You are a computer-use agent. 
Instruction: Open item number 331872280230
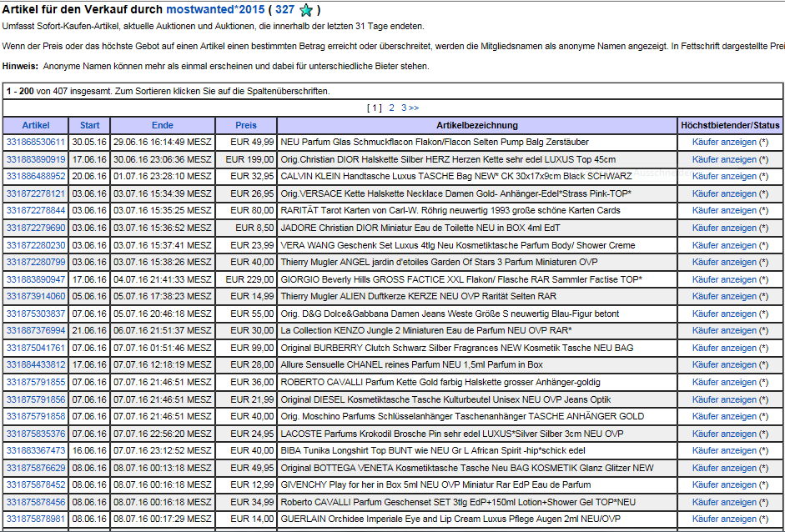click(36, 245)
